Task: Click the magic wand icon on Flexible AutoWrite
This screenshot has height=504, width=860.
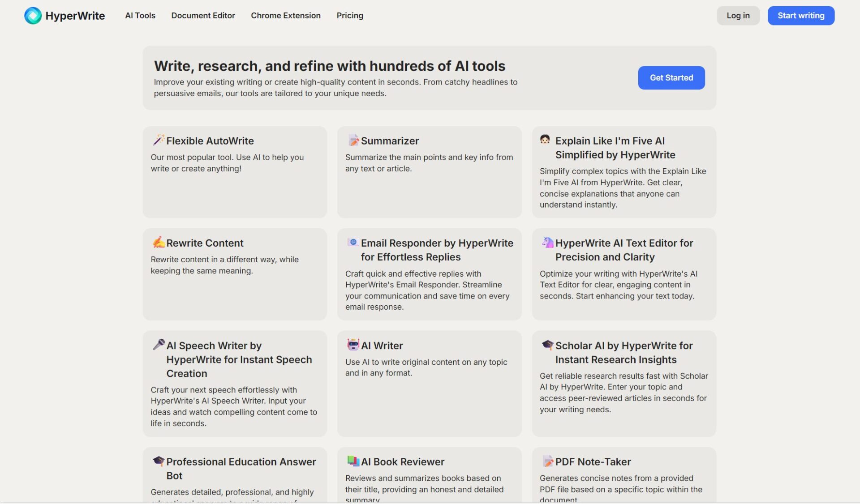Action: point(158,140)
